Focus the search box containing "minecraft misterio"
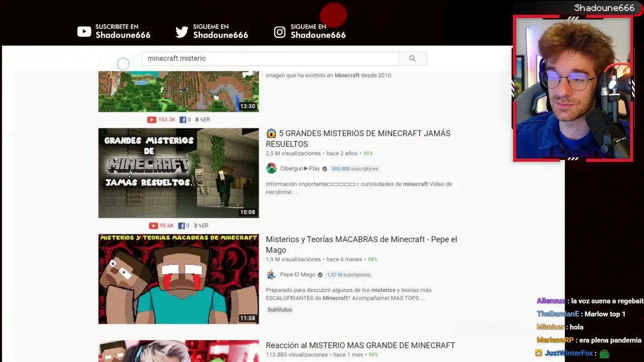Image resolution: width=644 pixels, height=362 pixels. tap(270, 58)
